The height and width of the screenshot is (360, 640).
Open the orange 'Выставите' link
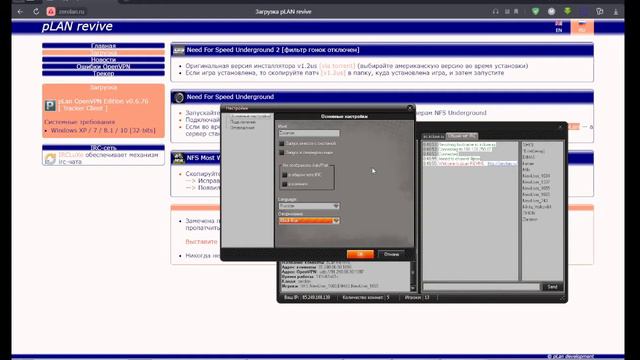pos(201,242)
